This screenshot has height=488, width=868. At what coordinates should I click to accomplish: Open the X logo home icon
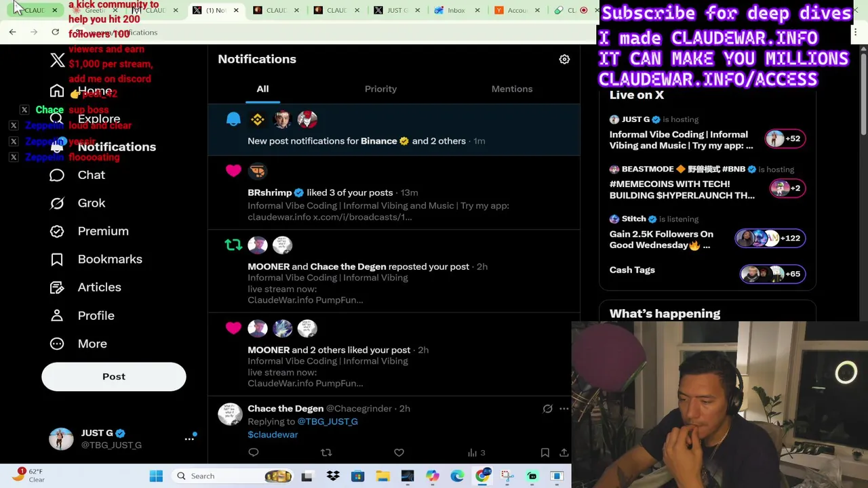pos(58,60)
